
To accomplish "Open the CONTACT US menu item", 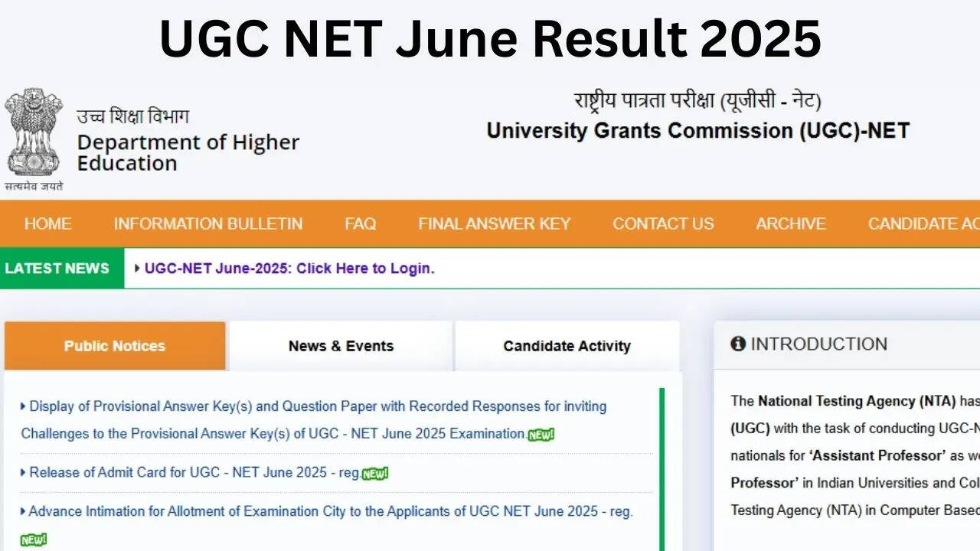I will tap(663, 223).
